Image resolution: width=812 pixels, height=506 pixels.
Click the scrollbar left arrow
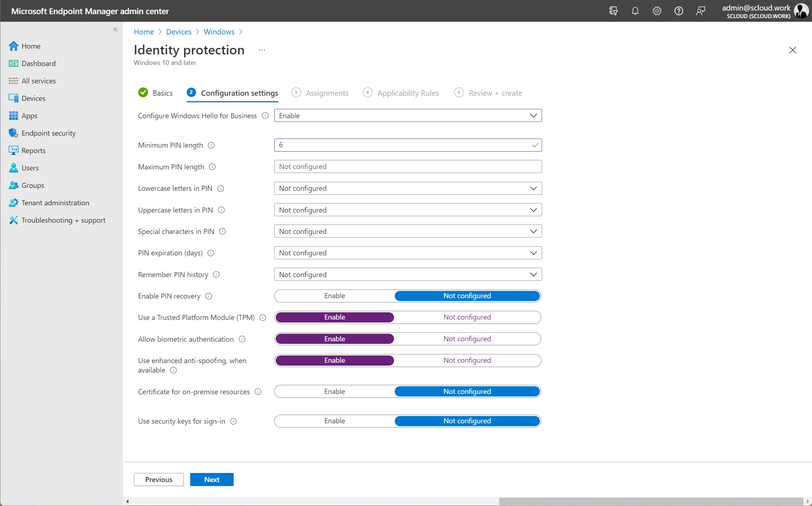coord(127,501)
